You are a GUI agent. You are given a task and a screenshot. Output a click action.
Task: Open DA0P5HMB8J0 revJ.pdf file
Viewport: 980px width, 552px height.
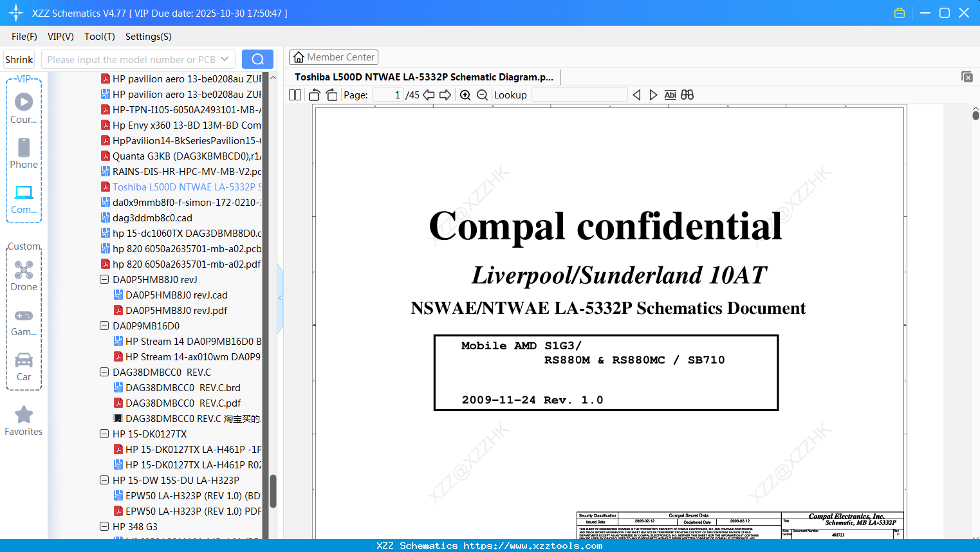pyautogui.click(x=171, y=311)
